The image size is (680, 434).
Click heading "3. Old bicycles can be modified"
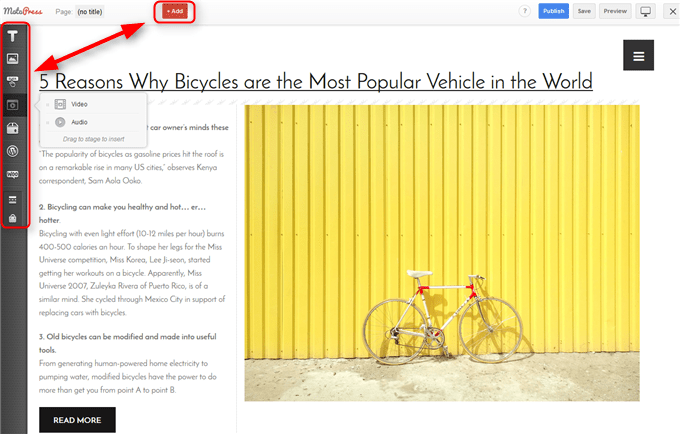pos(128,343)
